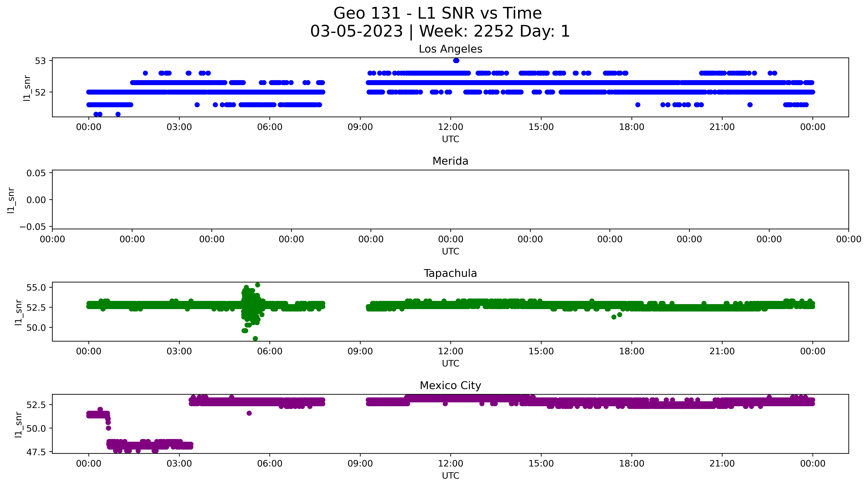This screenshot has height=487, width=868.
Task: Click the '09:00' x-tick under Los Angeles plot
Action: coord(360,127)
